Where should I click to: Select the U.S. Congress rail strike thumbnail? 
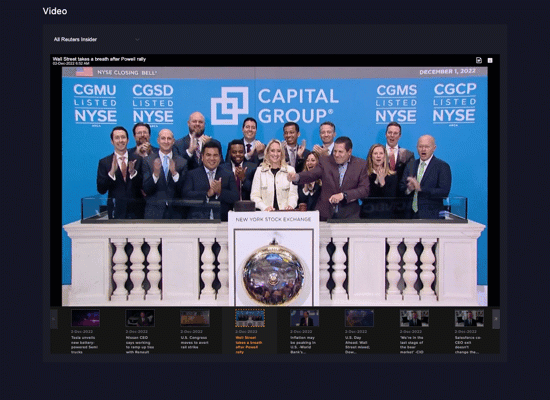click(x=195, y=318)
